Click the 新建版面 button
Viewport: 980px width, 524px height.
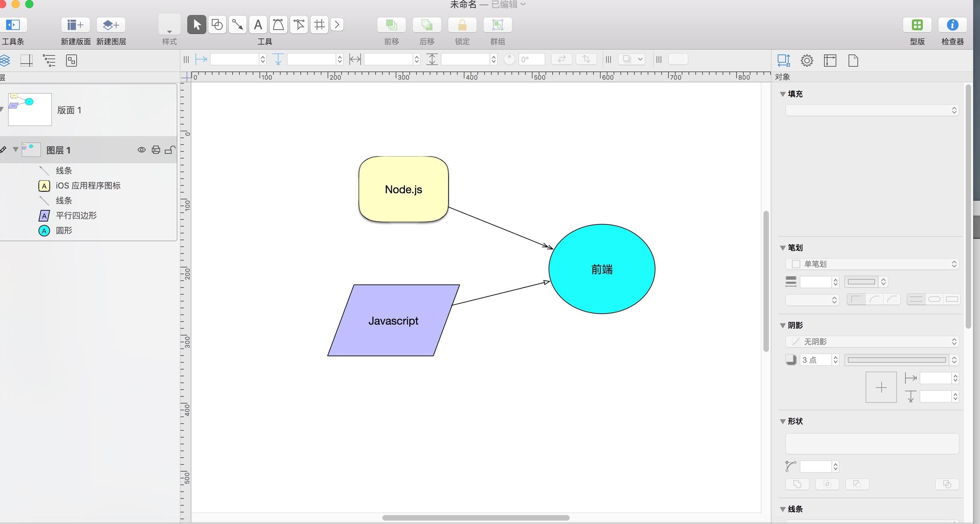coord(75,25)
